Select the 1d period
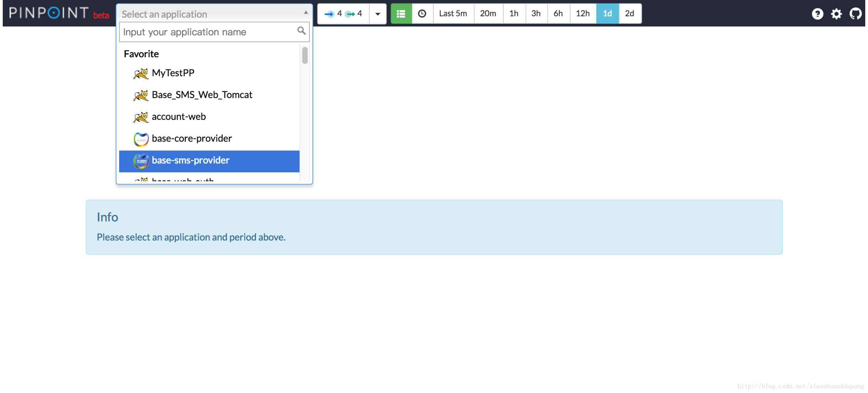This screenshot has width=868, height=393. click(607, 14)
